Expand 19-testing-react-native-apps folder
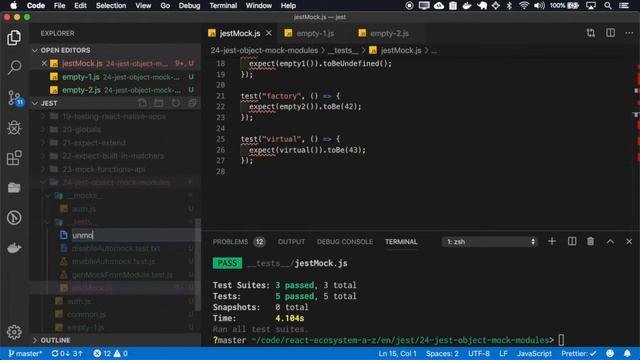The width and height of the screenshot is (640, 360). 114,116
